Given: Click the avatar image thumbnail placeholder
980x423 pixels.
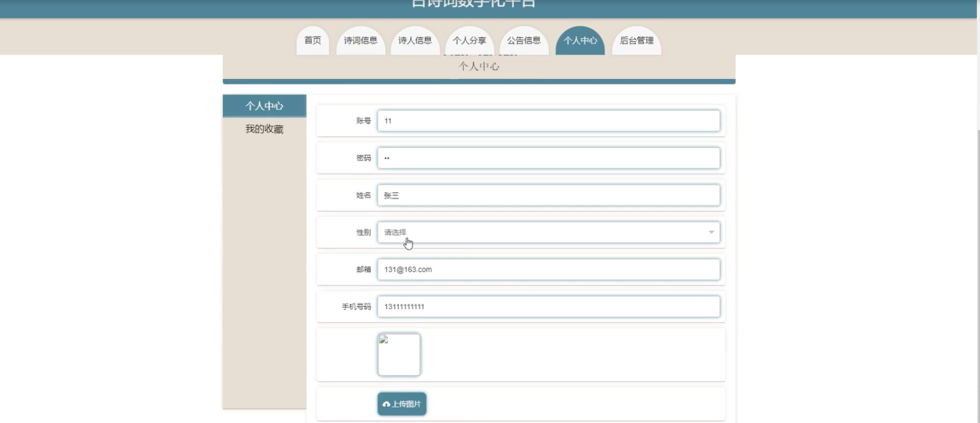Looking at the screenshot, I should click(x=399, y=355).
